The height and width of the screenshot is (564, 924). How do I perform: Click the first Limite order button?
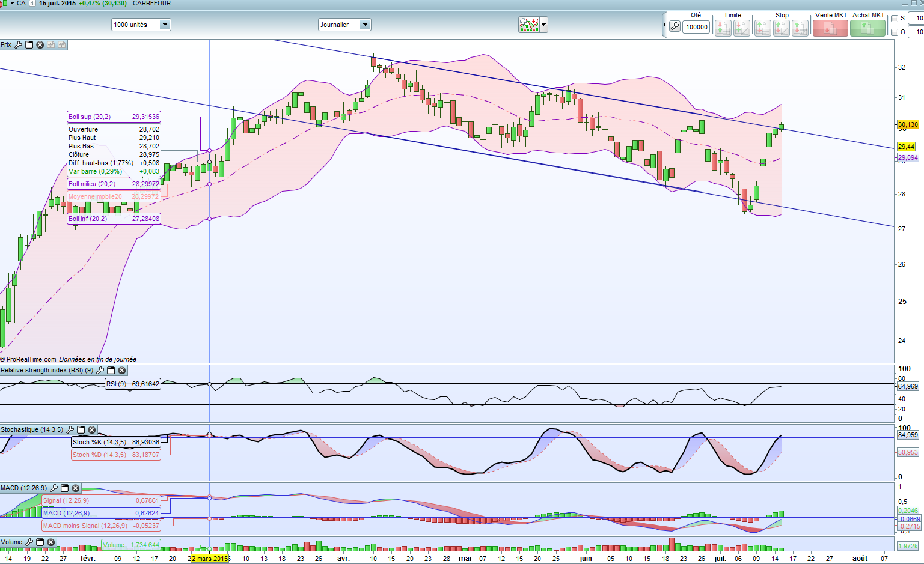click(x=723, y=28)
